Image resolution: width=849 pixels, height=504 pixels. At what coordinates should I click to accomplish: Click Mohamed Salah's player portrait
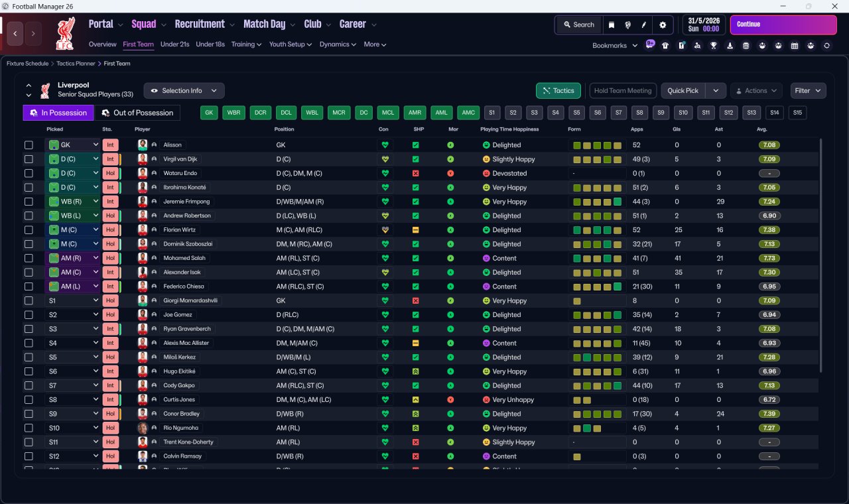coord(142,258)
